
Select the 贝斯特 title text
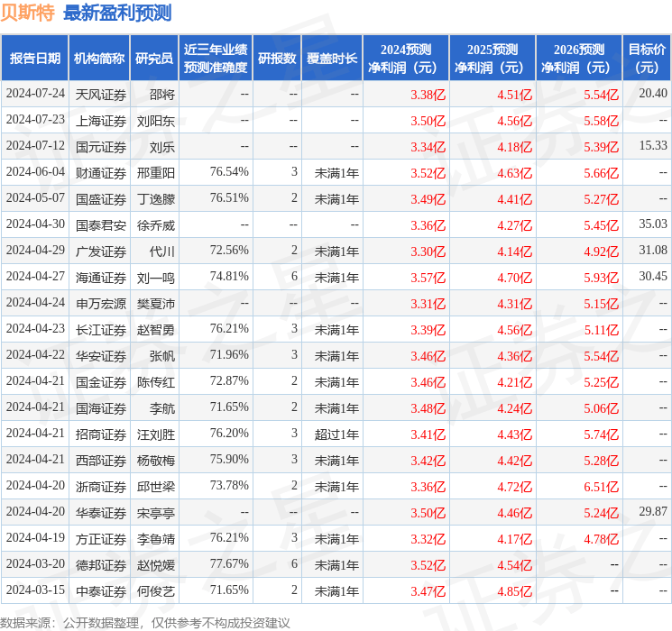27,13
